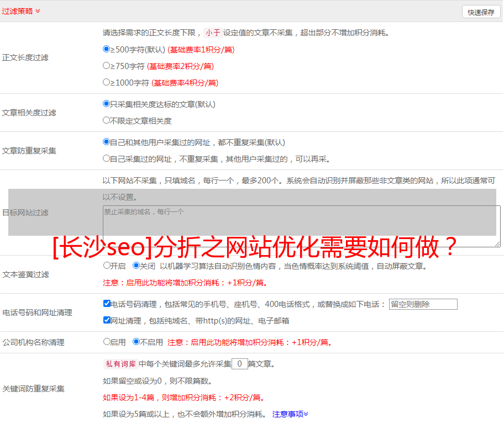Select 自己和其他用户采集过的网址 no-repeat option
The image size is (504, 424).
[107, 142]
